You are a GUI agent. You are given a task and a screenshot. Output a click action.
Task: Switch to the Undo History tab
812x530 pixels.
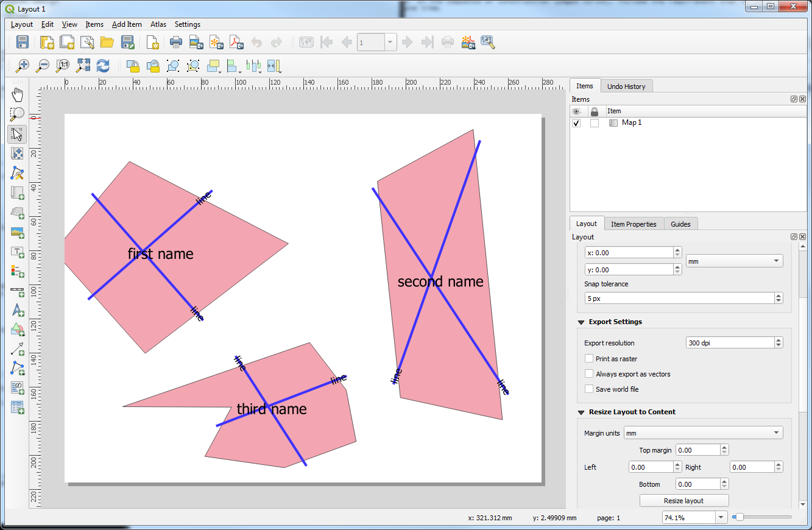(626, 86)
